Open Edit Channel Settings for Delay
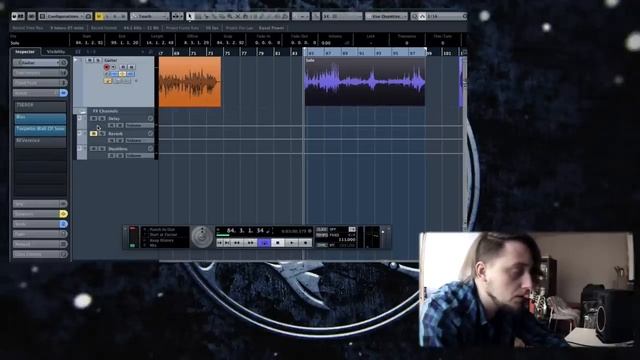Image resolution: width=640 pixels, height=360 pixels. click(x=150, y=118)
